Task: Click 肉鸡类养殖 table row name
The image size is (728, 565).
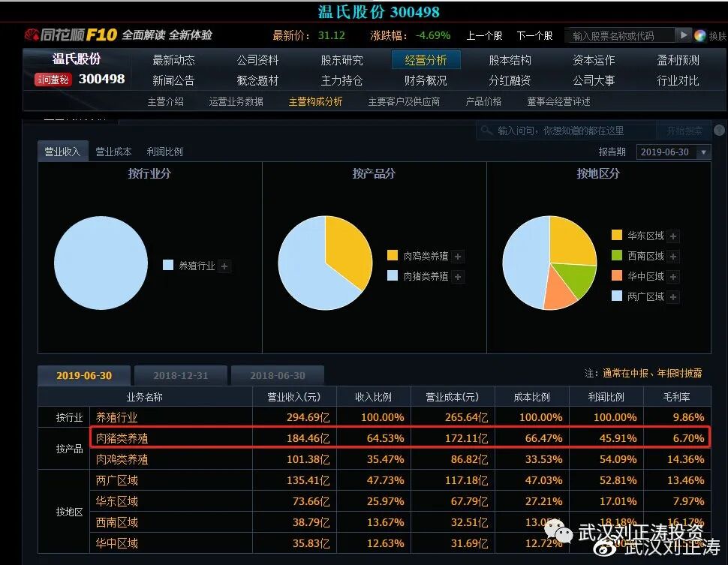Action: [x=122, y=460]
